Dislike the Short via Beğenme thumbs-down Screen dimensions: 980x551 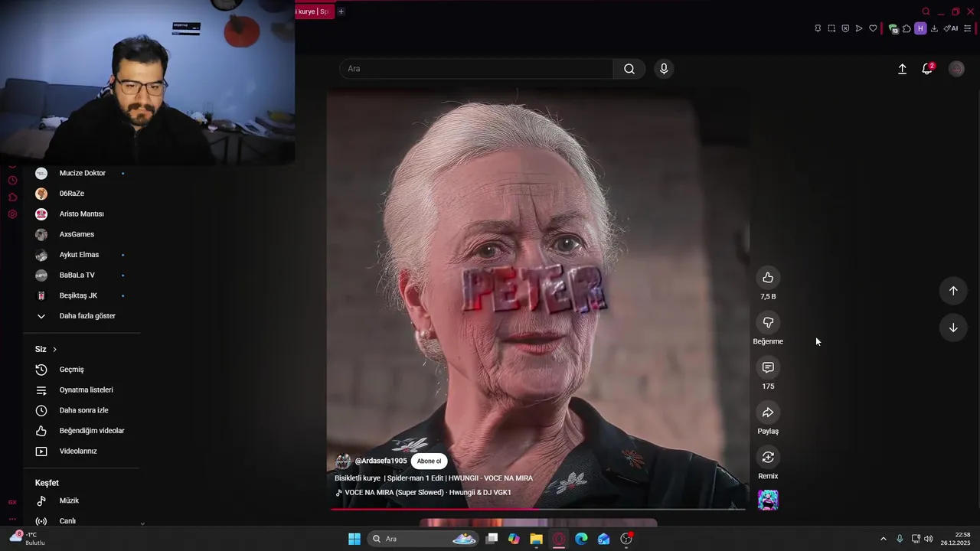pos(768,323)
